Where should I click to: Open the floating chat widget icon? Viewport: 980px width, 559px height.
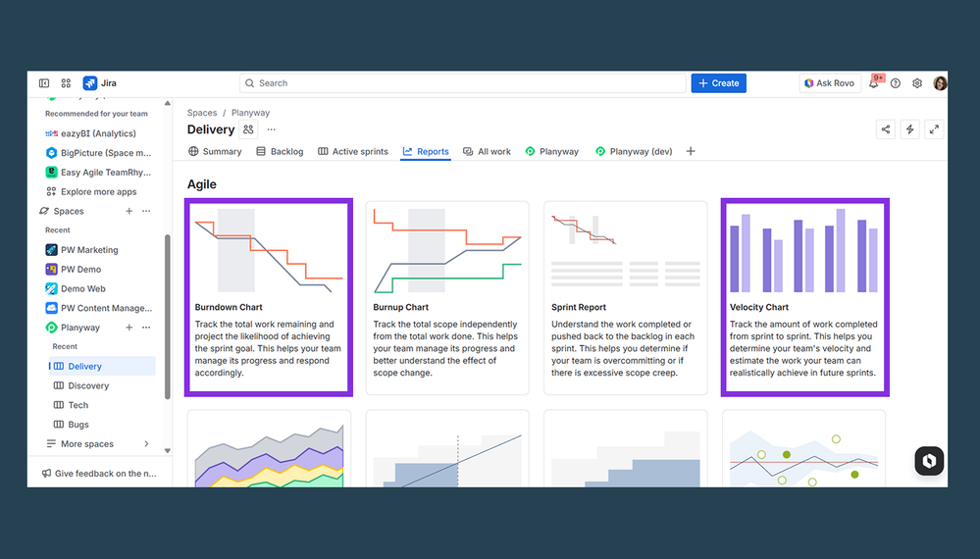[929, 461]
